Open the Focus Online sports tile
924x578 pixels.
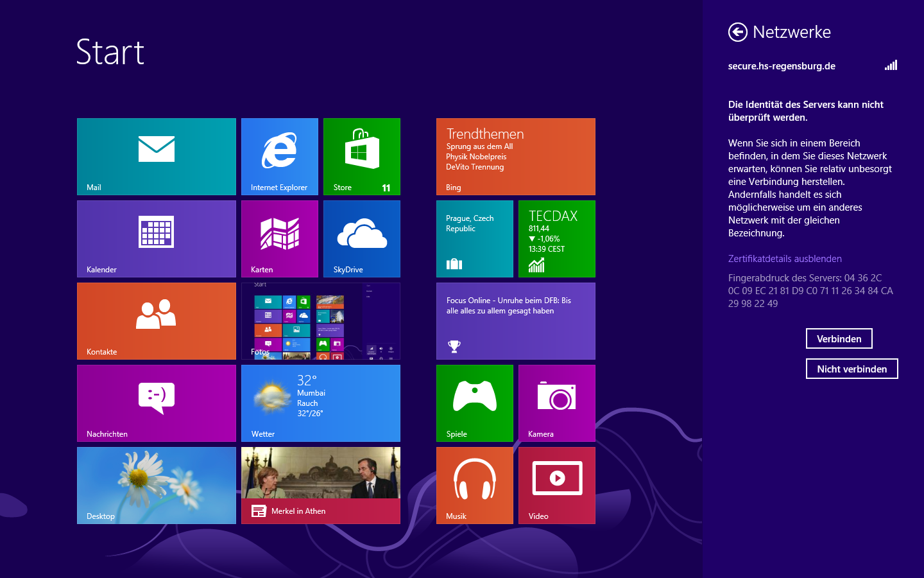pyautogui.click(x=516, y=321)
